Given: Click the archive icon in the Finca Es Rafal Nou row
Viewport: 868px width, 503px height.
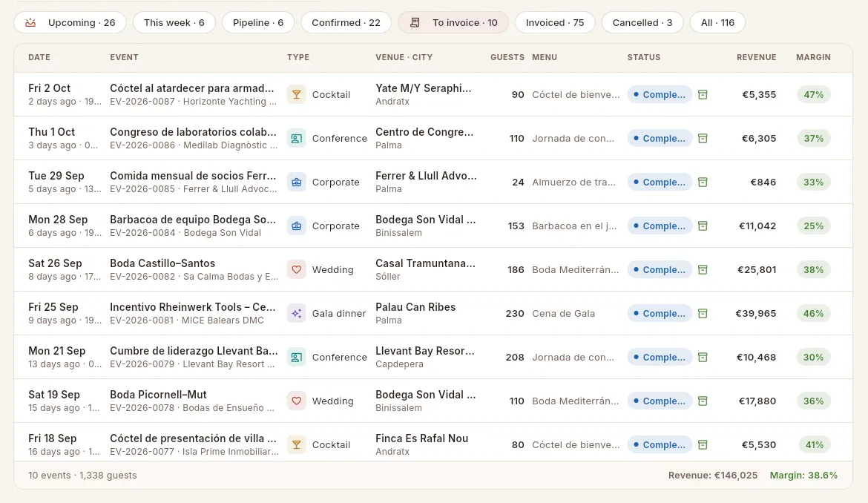Looking at the screenshot, I should point(703,444).
